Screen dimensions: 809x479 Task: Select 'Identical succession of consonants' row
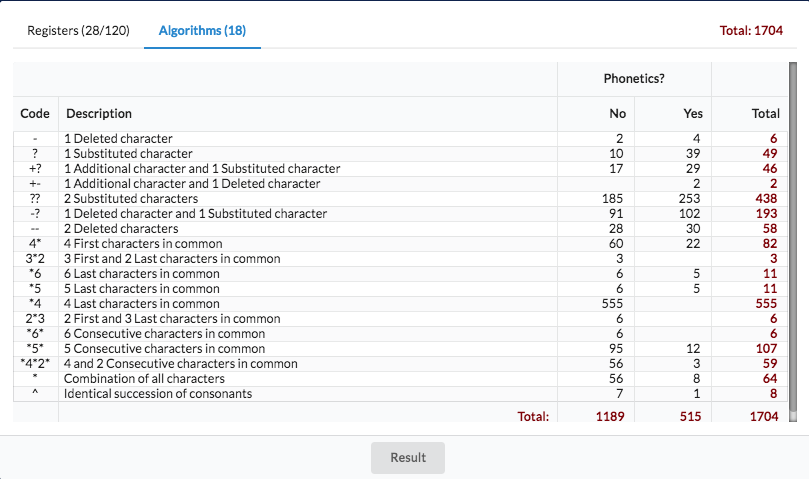(x=158, y=394)
